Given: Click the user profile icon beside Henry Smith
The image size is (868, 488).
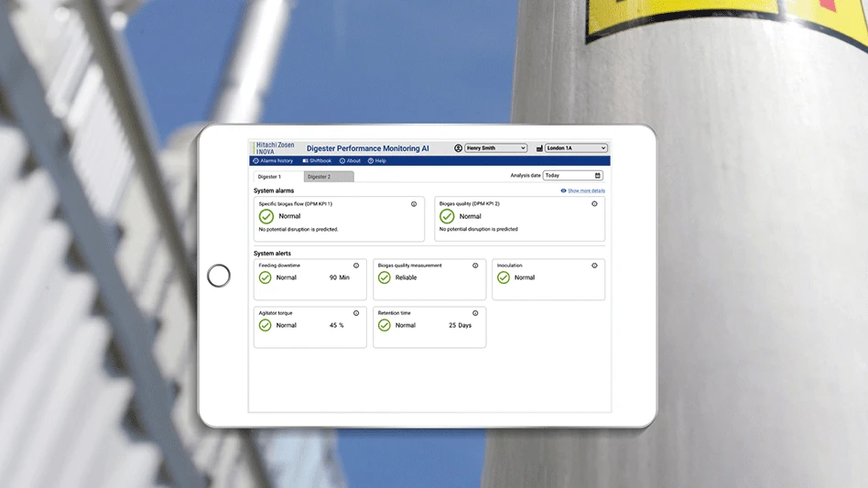Looking at the screenshot, I should [459, 148].
